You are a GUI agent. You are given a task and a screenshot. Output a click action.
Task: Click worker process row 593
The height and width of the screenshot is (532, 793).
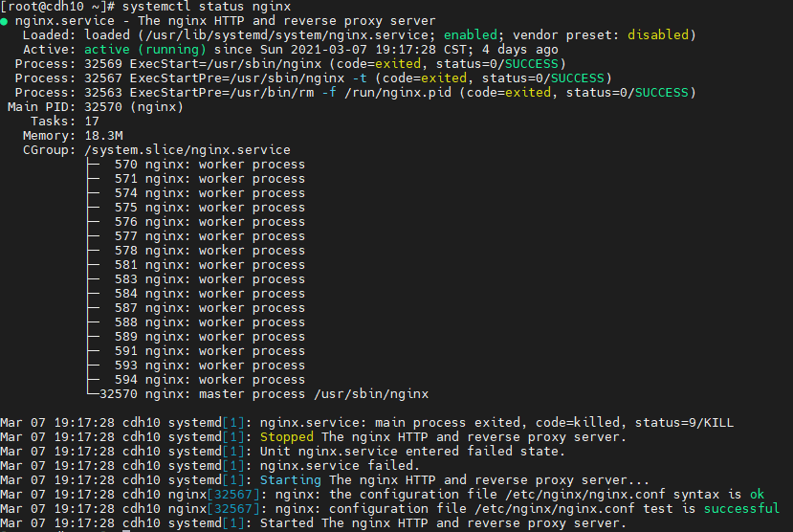click(x=196, y=366)
